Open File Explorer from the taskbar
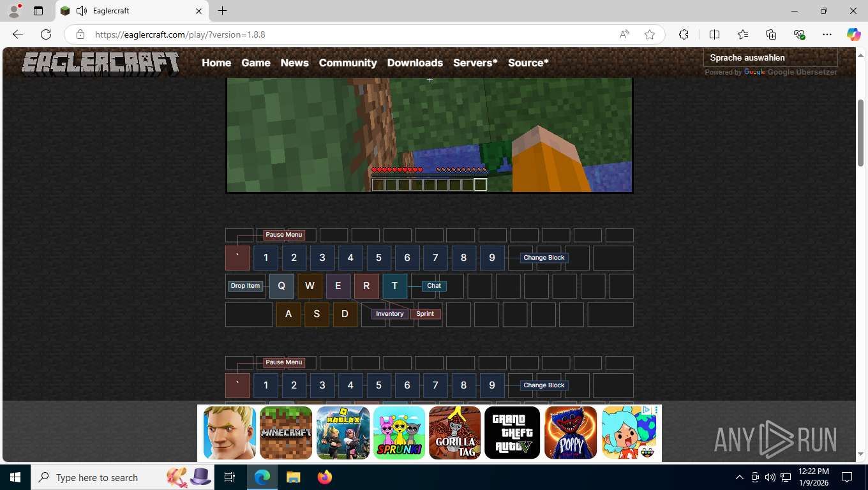This screenshot has width=868, height=490. 293,477
